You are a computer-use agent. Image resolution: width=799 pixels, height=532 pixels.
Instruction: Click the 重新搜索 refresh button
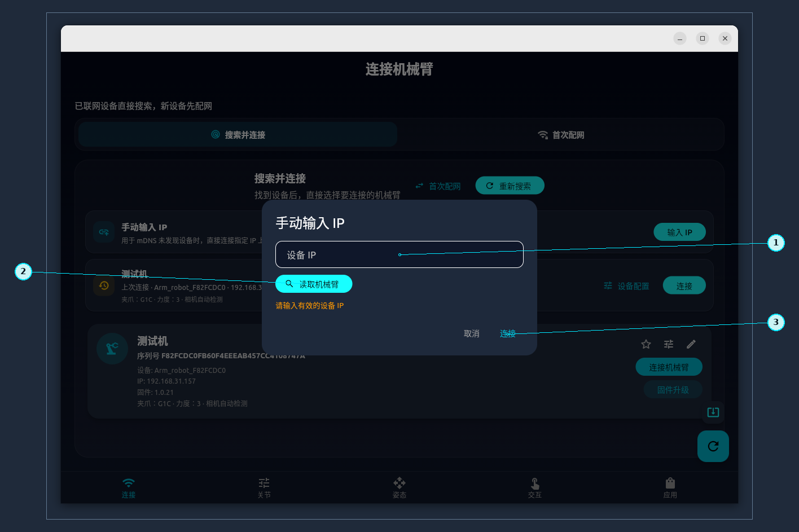point(510,186)
